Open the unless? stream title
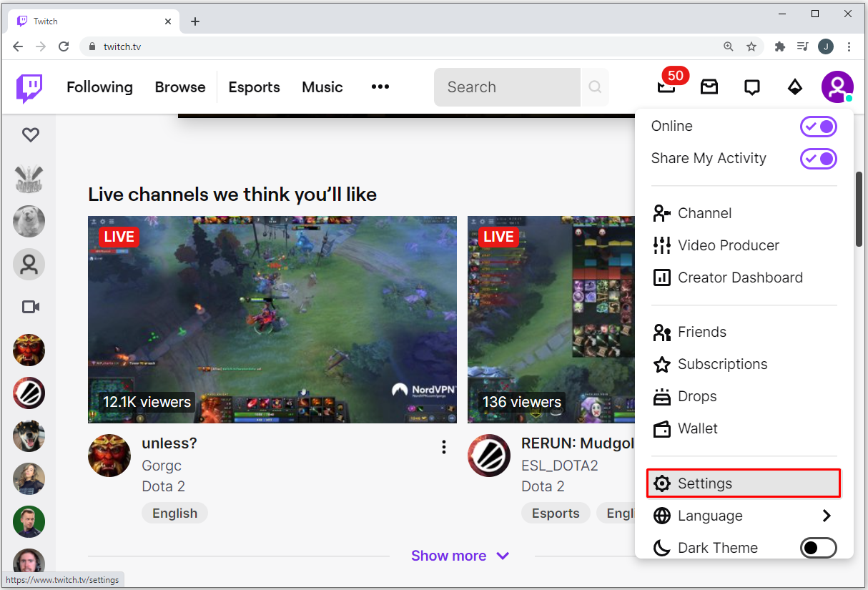Viewport: 868px width, 590px height. point(169,443)
